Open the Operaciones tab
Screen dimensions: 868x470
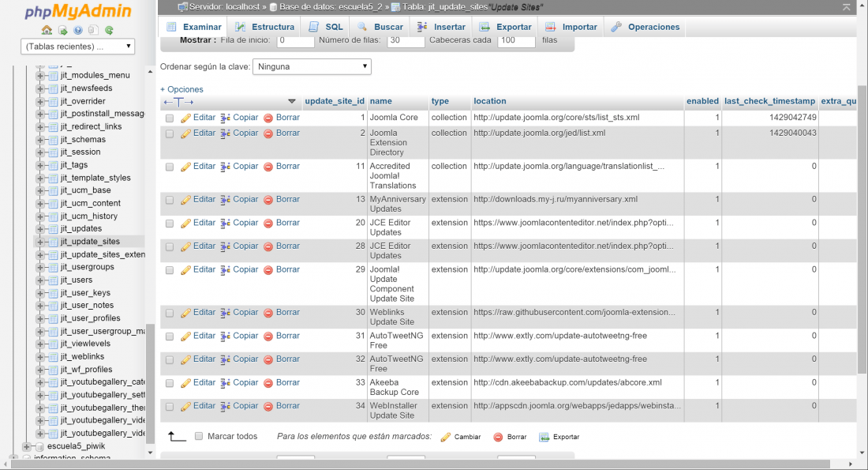point(645,27)
